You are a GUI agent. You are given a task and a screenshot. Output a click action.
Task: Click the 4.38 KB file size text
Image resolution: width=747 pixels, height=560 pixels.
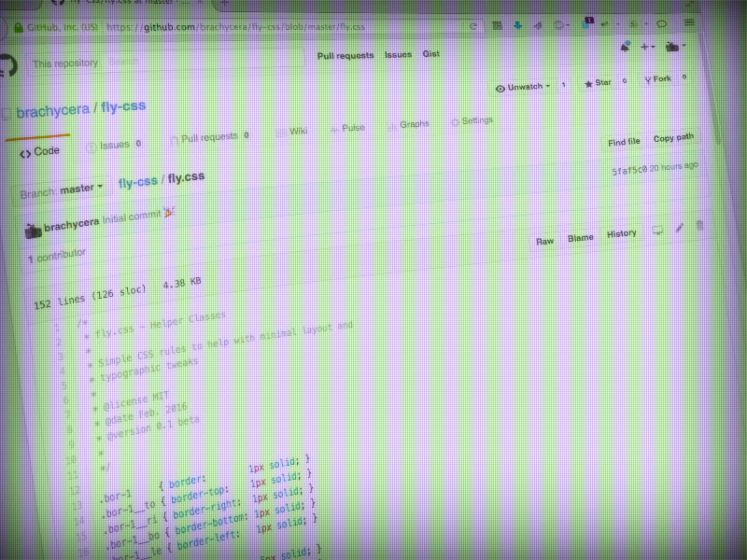click(182, 283)
